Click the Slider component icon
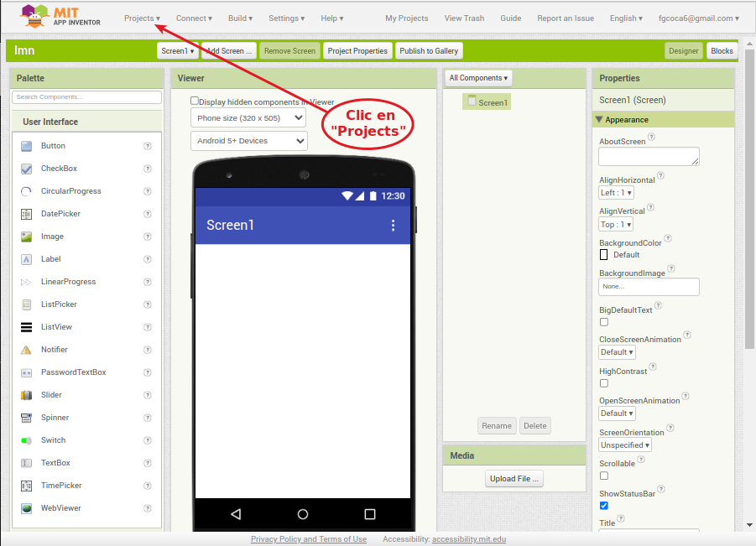 click(27, 395)
